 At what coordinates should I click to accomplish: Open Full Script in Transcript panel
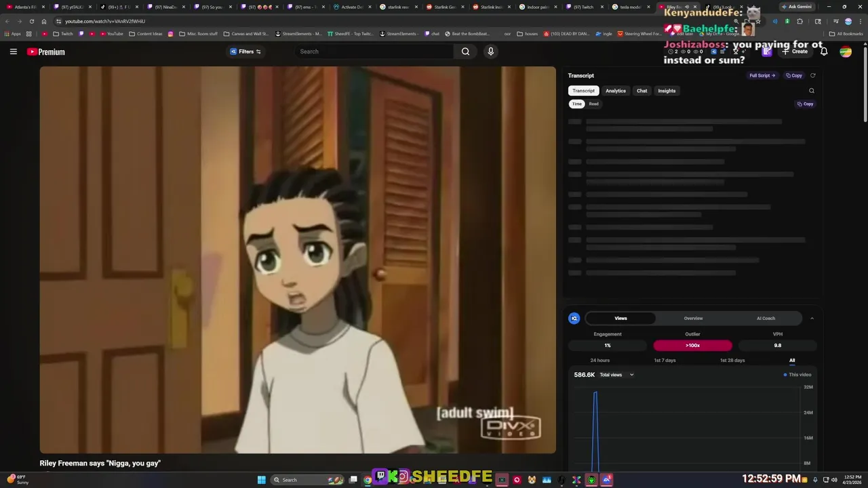762,75
